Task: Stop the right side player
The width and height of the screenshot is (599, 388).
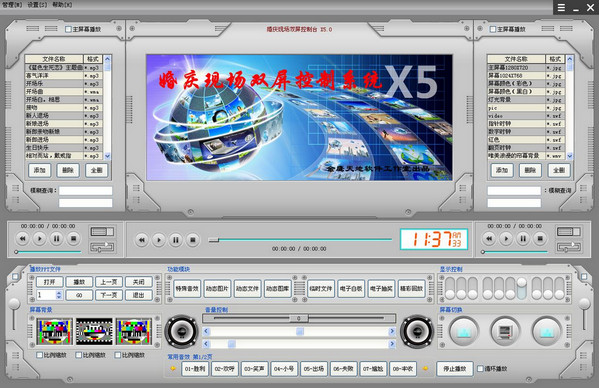Action: coord(540,239)
